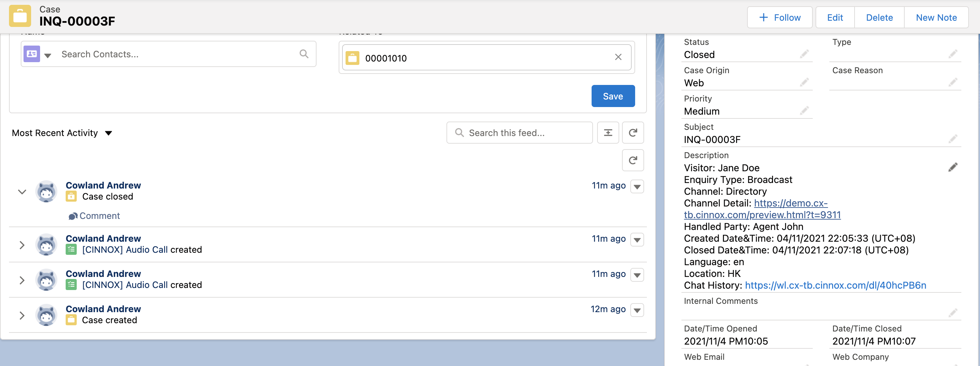This screenshot has height=366, width=980.
Task: Edit the Description pencil icon
Action: [953, 167]
